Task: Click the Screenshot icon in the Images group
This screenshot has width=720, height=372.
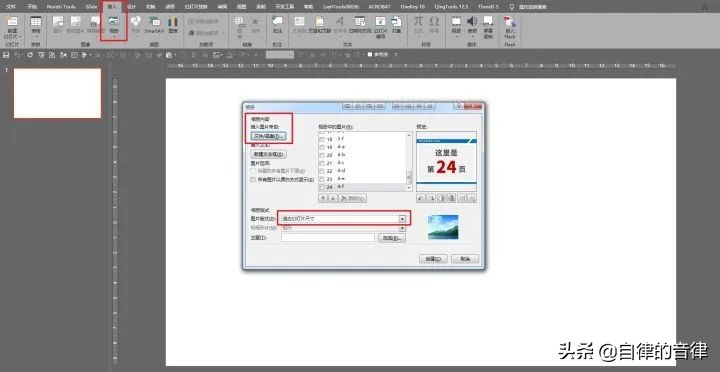Action: click(x=94, y=22)
